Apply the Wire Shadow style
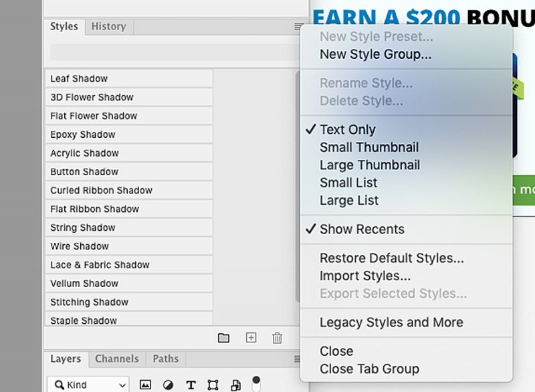This screenshot has height=392, width=535. (x=129, y=246)
